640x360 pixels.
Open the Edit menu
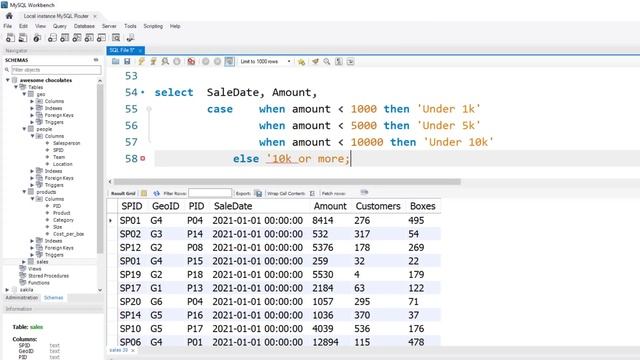[x=23, y=26]
